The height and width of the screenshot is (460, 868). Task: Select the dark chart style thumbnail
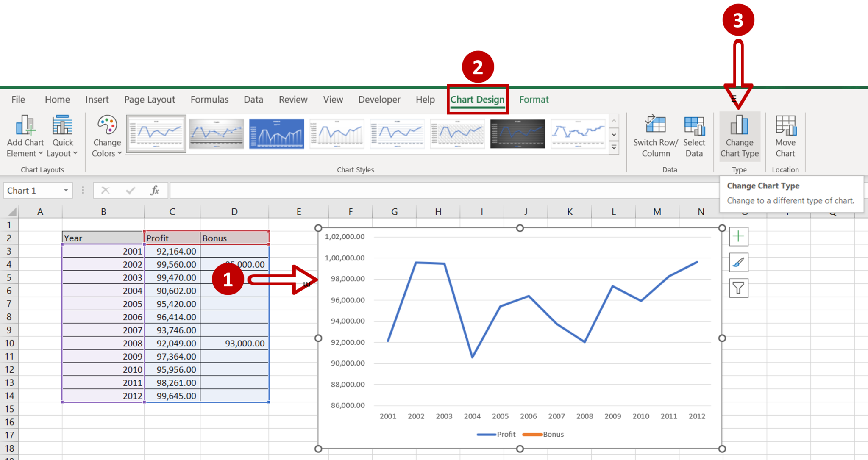(x=516, y=134)
